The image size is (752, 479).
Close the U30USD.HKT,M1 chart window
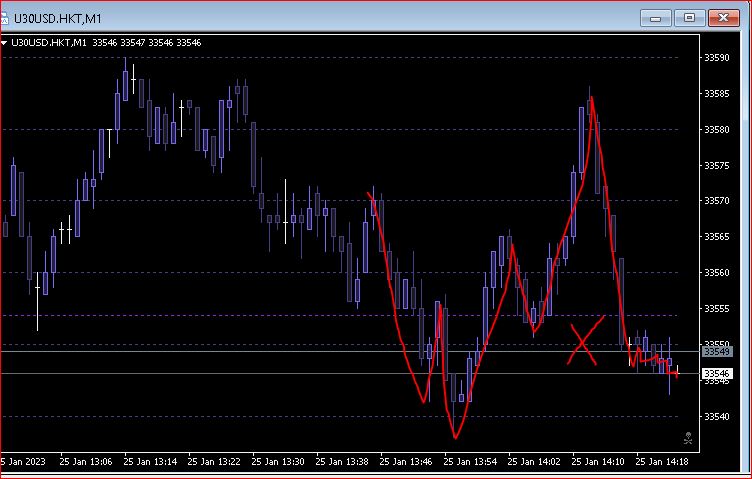(724, 18)
